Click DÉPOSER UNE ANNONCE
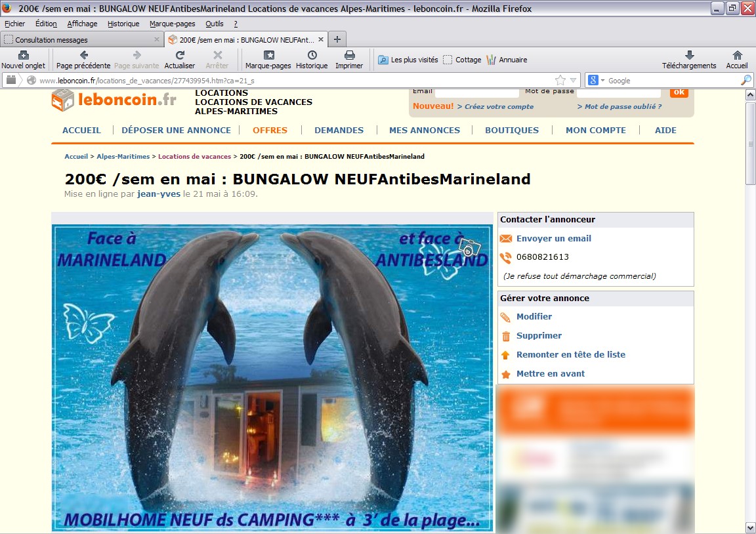 [x=177, y=130]
